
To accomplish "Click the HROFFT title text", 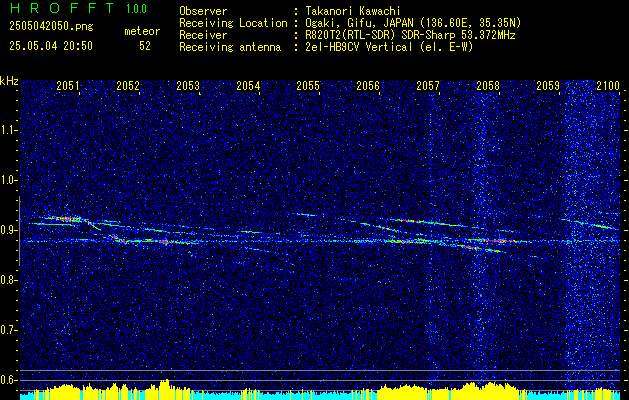I will [62, 8].
